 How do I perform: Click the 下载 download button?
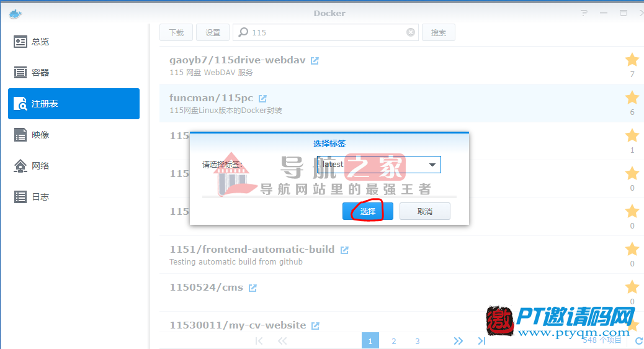click(176, 32)
